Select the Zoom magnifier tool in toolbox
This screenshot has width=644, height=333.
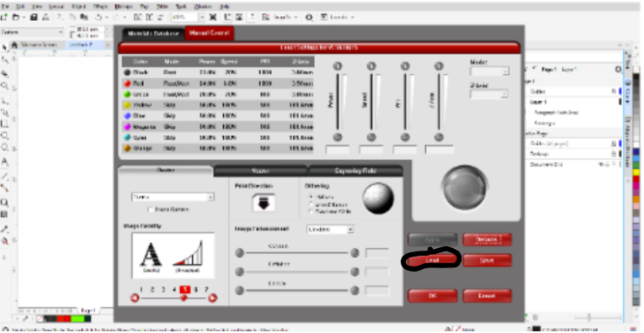click(x=5, y=86)
